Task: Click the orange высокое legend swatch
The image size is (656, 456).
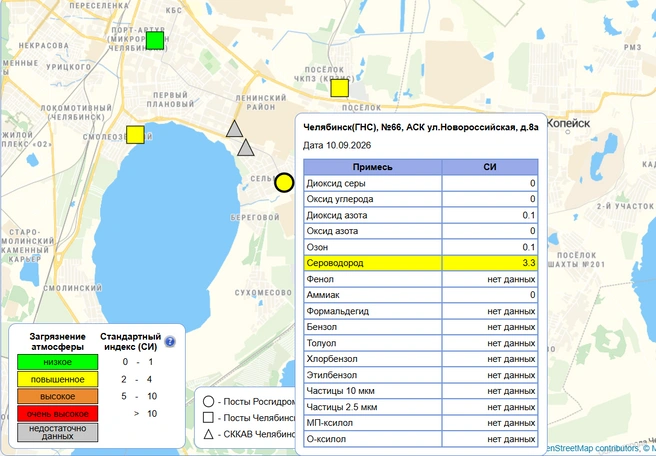Action: coord(58,397)
